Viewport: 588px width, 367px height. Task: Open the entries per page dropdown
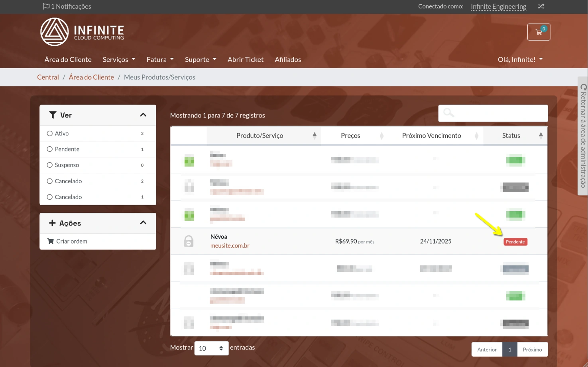coord(211,348)
